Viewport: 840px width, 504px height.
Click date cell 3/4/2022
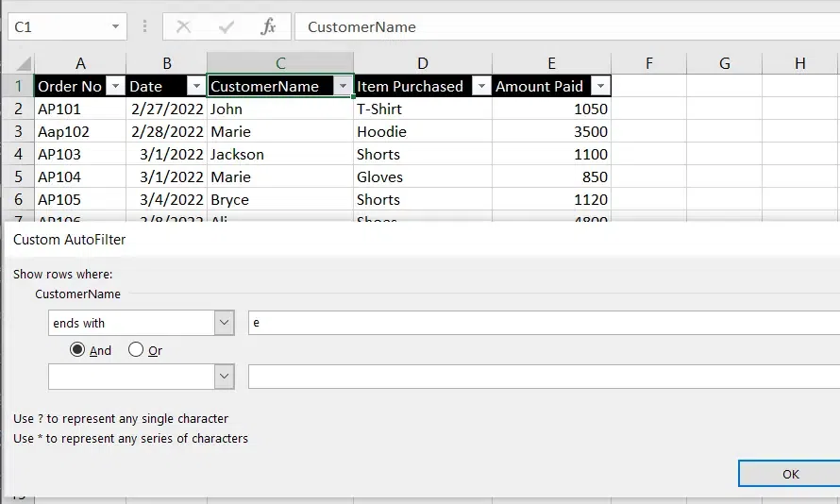[x=167, y=199]
